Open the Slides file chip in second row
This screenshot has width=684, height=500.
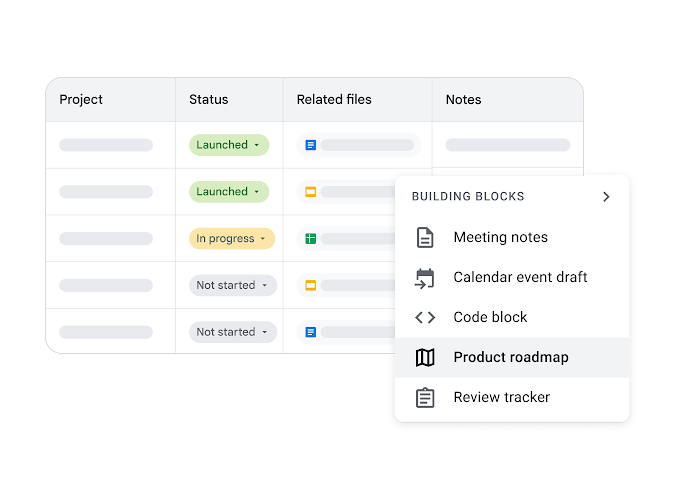click(x=350, y=192)
